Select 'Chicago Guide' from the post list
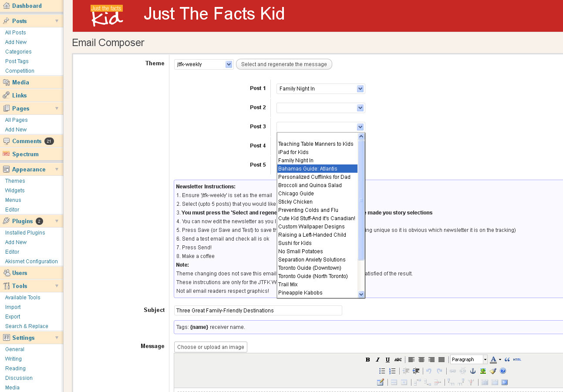The height and width of the screenshot is (392, 563). (x=296, y=194)
